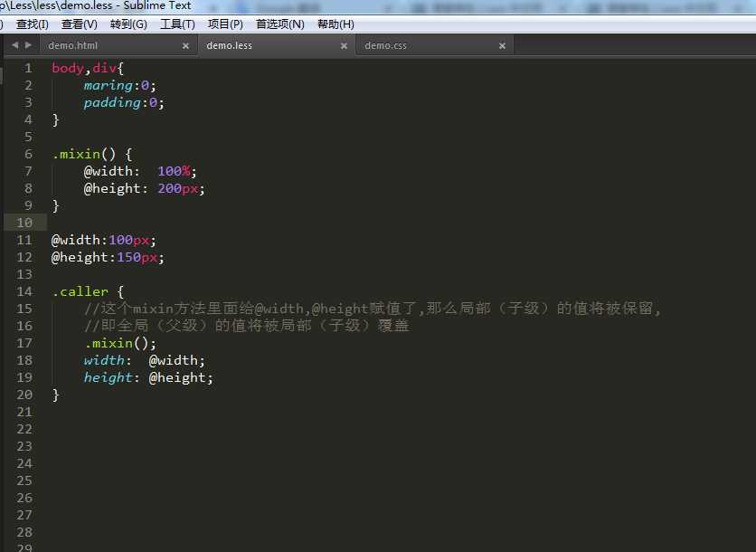Open the 查找(I) menu

[32, 24]
